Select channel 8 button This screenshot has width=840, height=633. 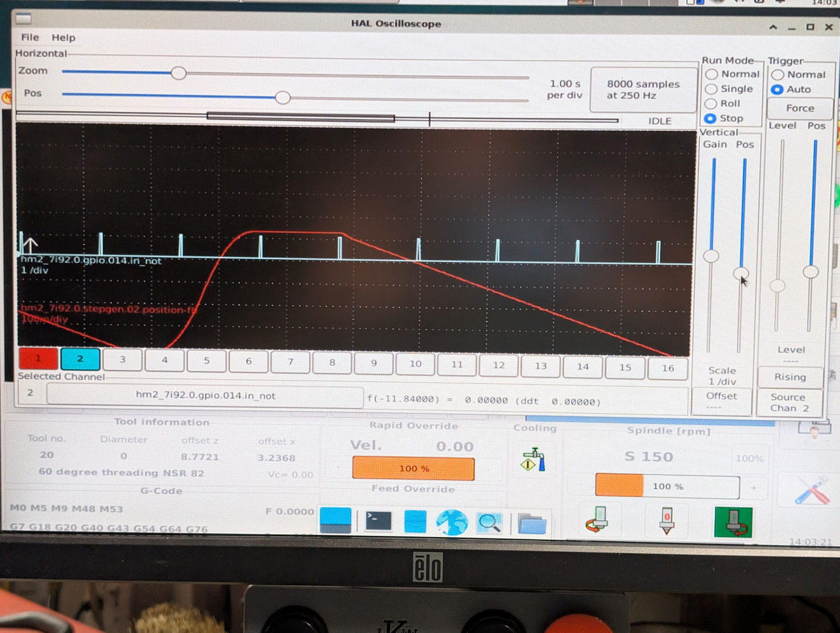(x=332, y=363)
